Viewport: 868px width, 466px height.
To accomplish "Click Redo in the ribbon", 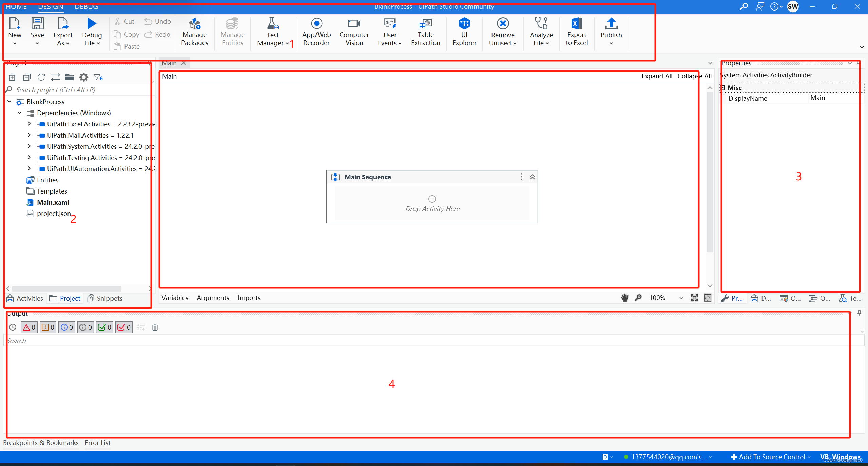I will coord(157,34).
